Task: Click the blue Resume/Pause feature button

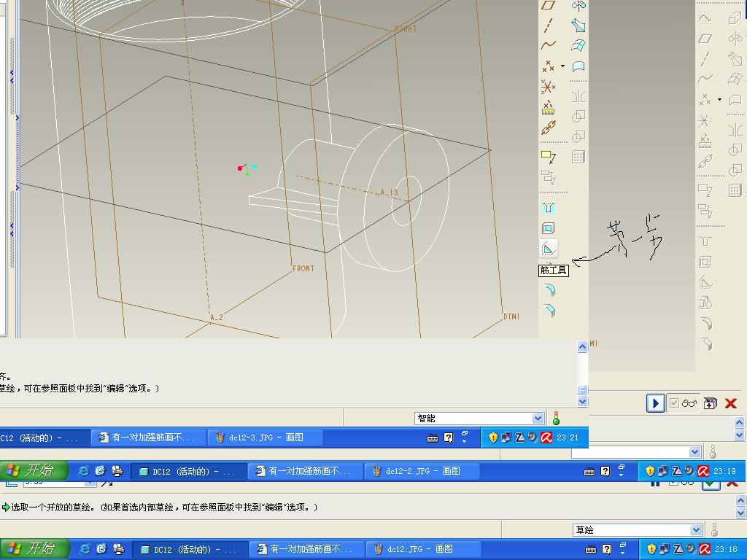Action: [656, 403]
